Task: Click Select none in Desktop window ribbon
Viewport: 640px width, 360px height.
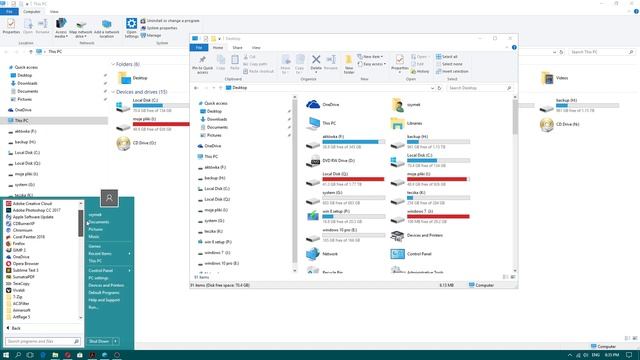Action: click(x=449, y=64)
